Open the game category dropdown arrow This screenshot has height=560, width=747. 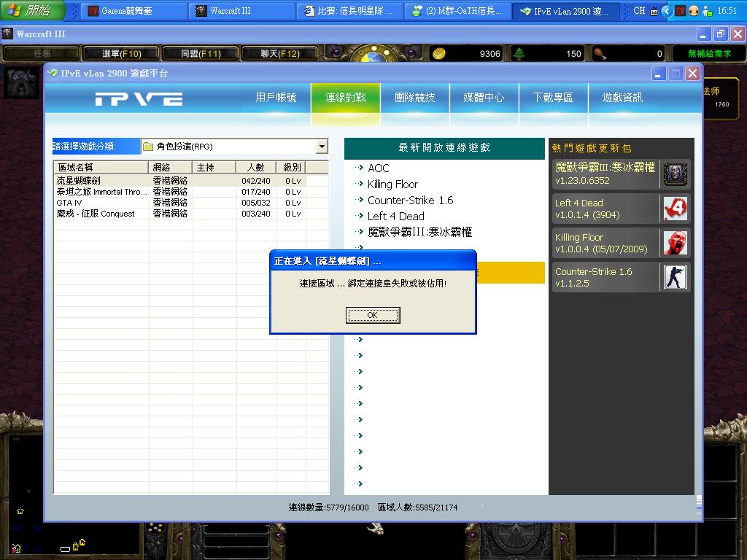coord(322,147)
